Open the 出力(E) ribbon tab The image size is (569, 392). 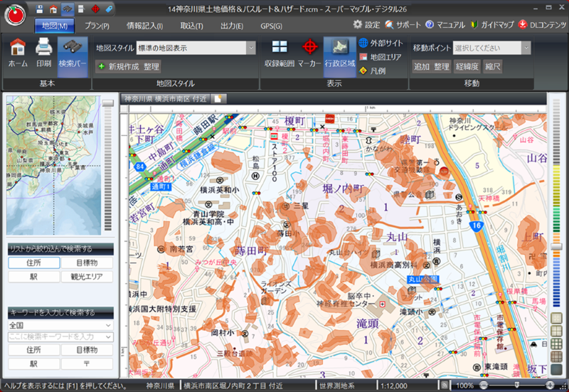232,26
